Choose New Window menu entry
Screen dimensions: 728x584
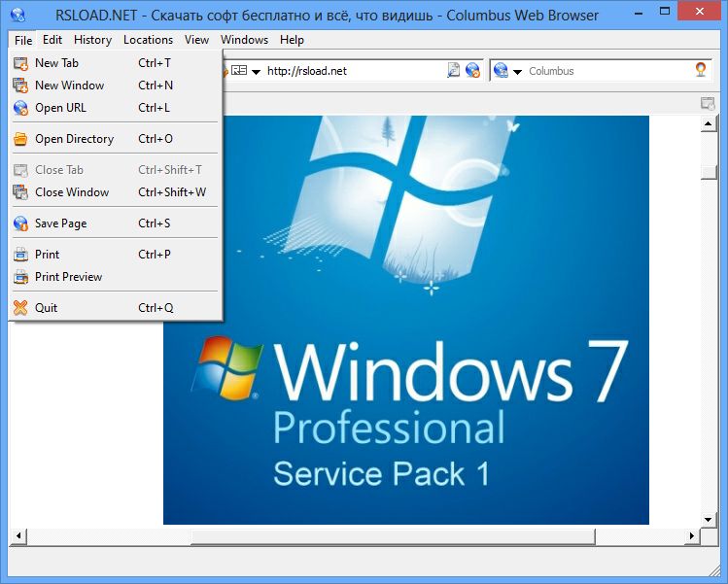(115, 85)
